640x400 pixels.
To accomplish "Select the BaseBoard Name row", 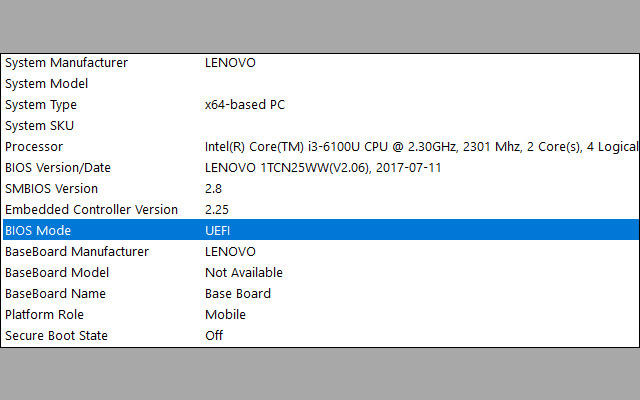I will click(x=321, y=293).
